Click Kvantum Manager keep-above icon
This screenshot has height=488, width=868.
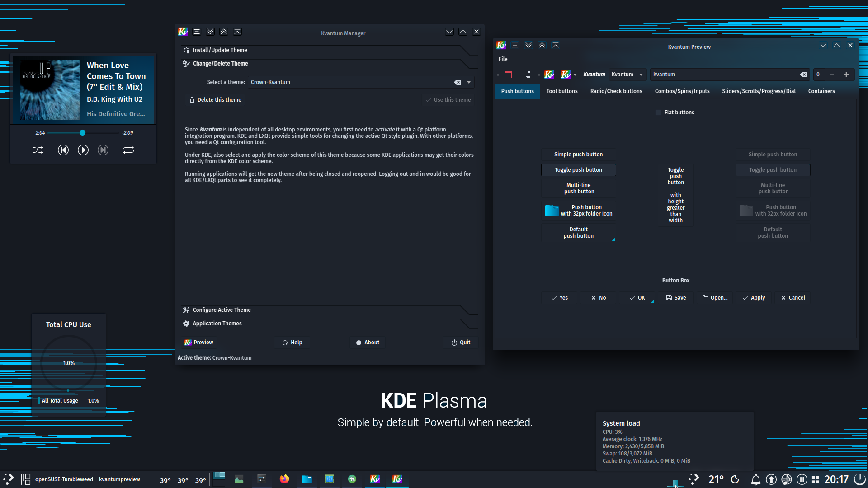coord(237,32)
